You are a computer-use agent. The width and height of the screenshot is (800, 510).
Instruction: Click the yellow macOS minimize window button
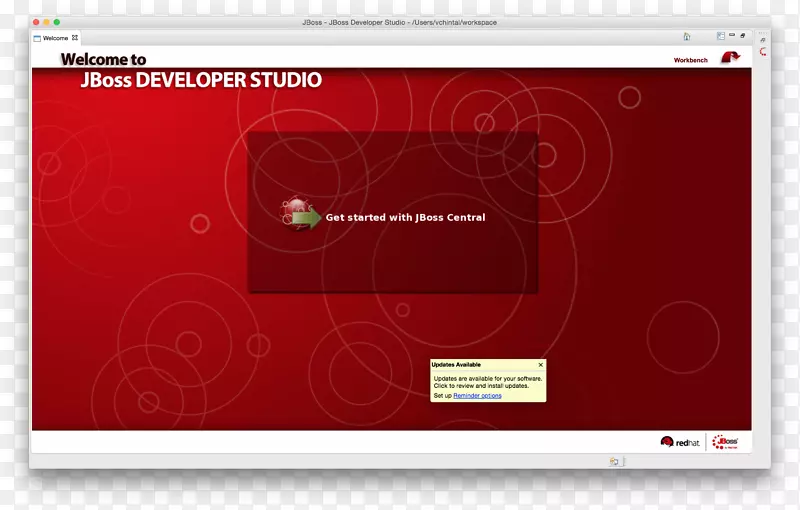coord(47,22)
